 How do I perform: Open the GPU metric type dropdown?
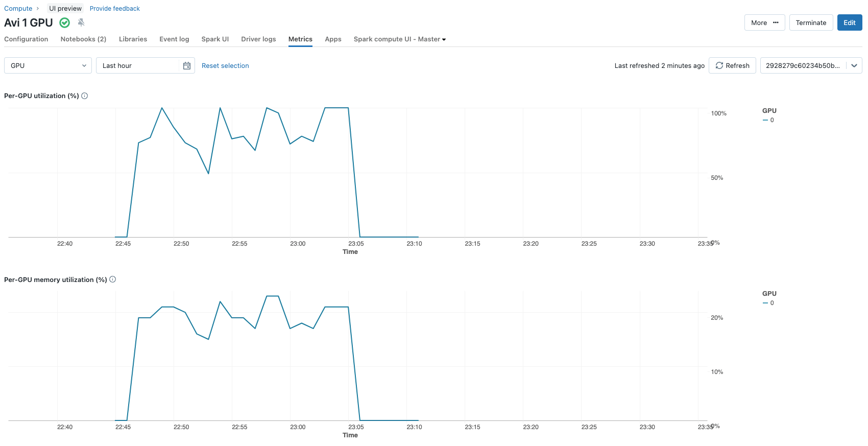(x=48, y=65)
